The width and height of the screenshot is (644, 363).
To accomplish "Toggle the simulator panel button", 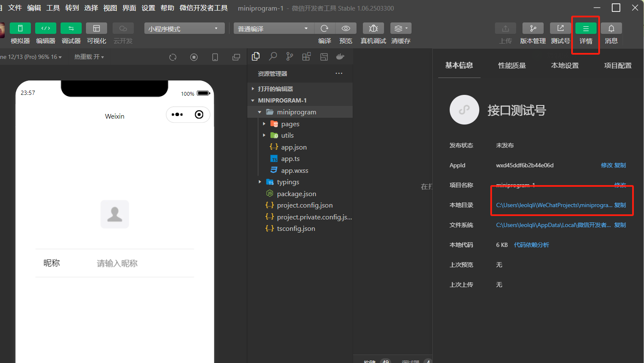I will coord(20,28).
